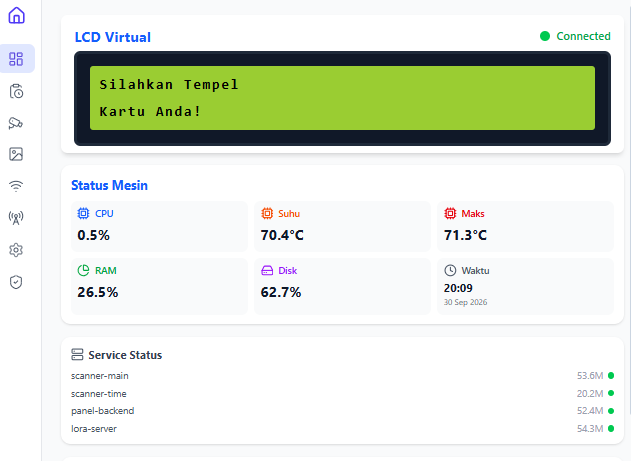Click the CPU label
Viewport: 631px width, 461px height.
[104, 214]
